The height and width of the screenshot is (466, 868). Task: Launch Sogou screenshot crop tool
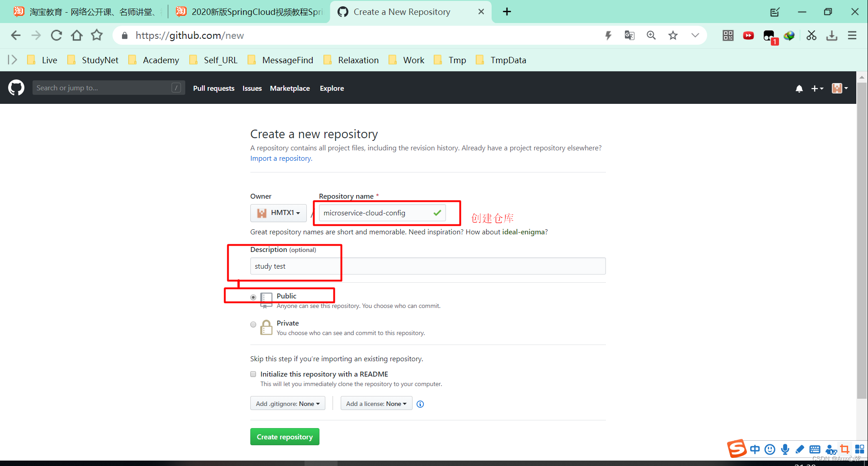click(845, 449)
